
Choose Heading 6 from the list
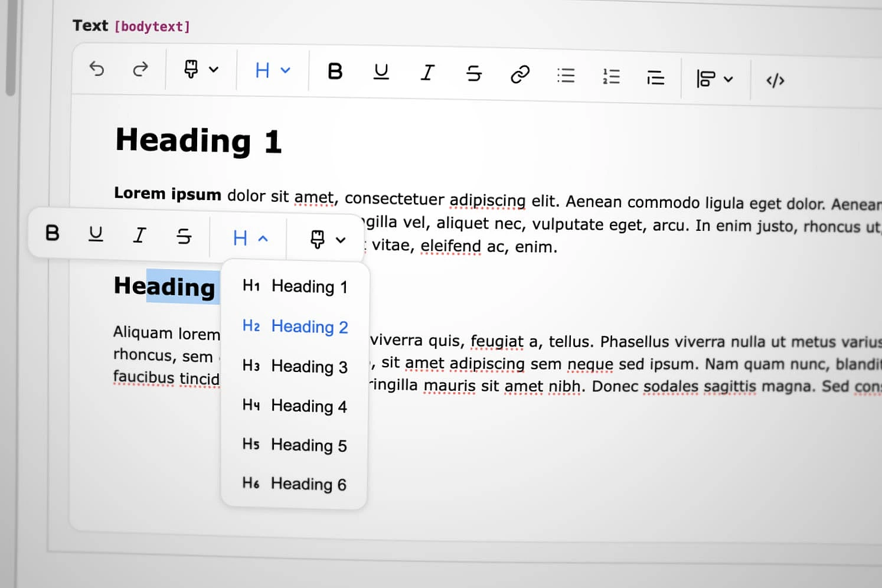click(x=295, y=484)
